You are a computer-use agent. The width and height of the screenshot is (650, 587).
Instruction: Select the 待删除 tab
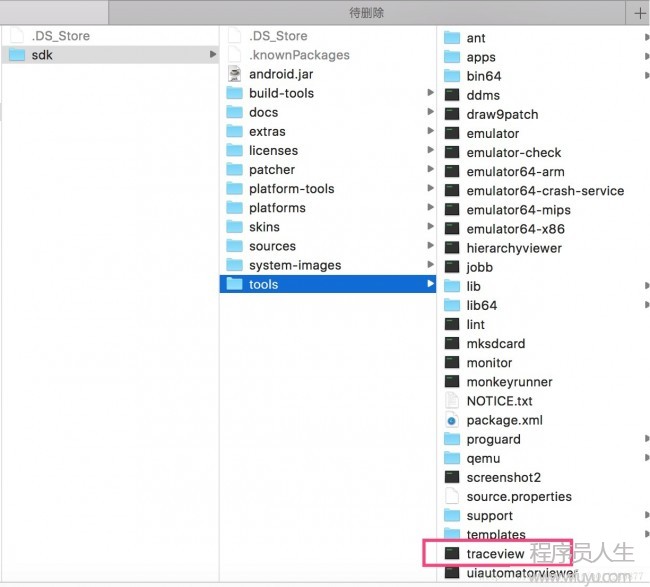pos(366,13)
